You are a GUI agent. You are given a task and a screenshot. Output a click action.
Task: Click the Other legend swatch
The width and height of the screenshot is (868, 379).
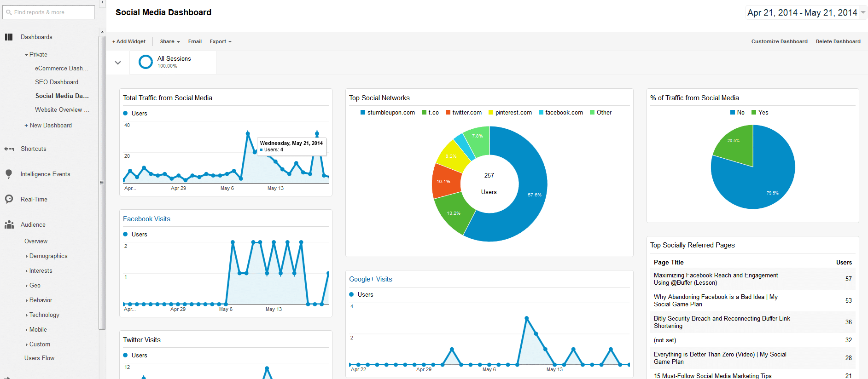pyautogui.click(x=592, y=112)
